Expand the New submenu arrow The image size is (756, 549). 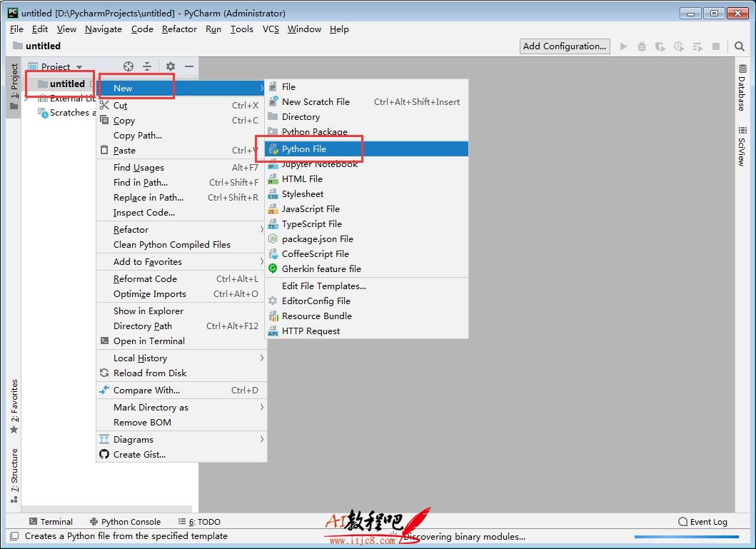pos(261,88)
